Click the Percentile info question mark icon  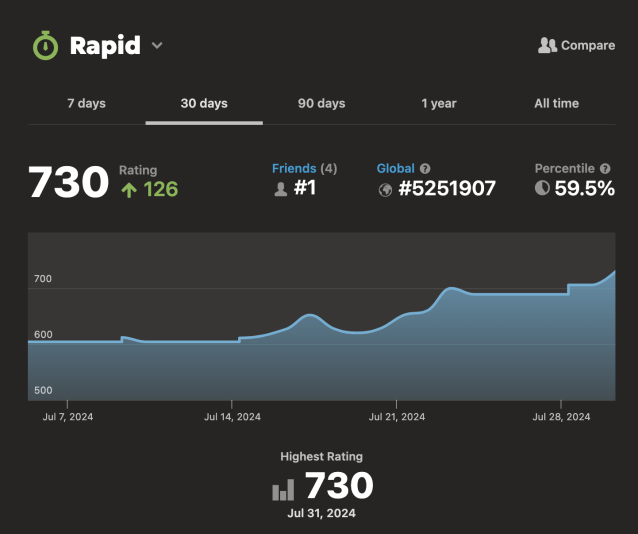pos(605,169)
